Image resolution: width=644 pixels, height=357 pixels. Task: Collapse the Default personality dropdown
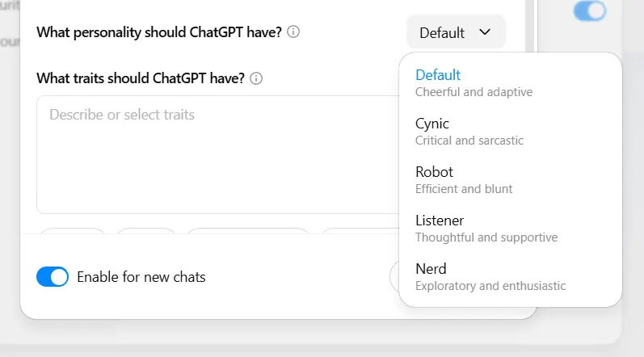pyautogui.click(x=456, y=32)
